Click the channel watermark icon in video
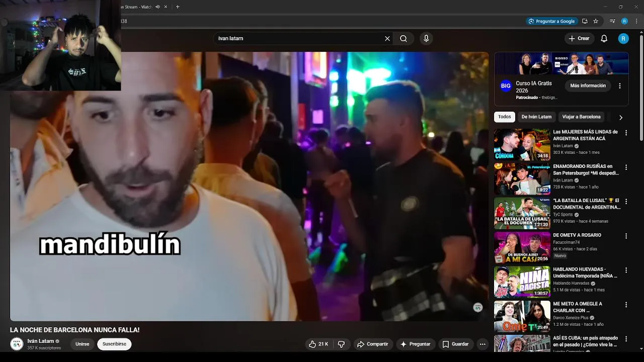 [478, 307]
